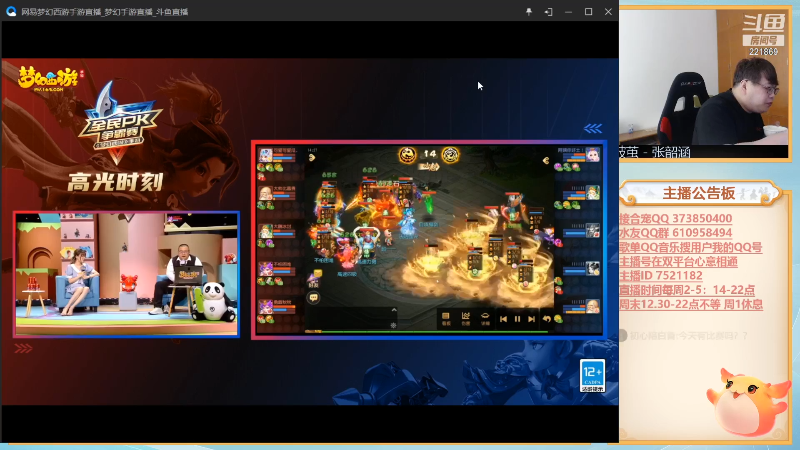The height and width of the screenshot is (450, 800).
Task: Select the fifth right-team player portrait
Action: pyautogui.click(x=592, y=307)
